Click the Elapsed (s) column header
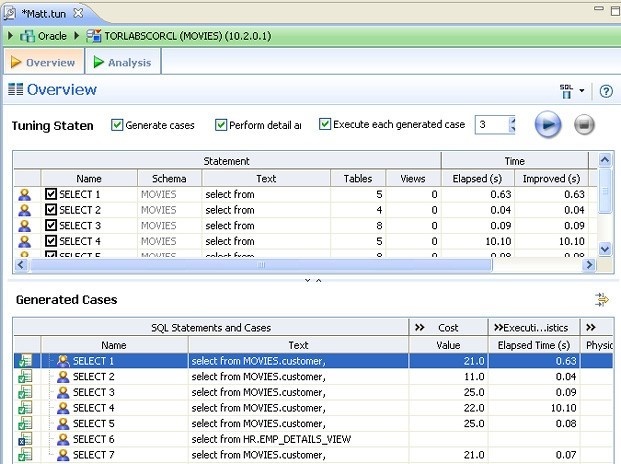 477,179
